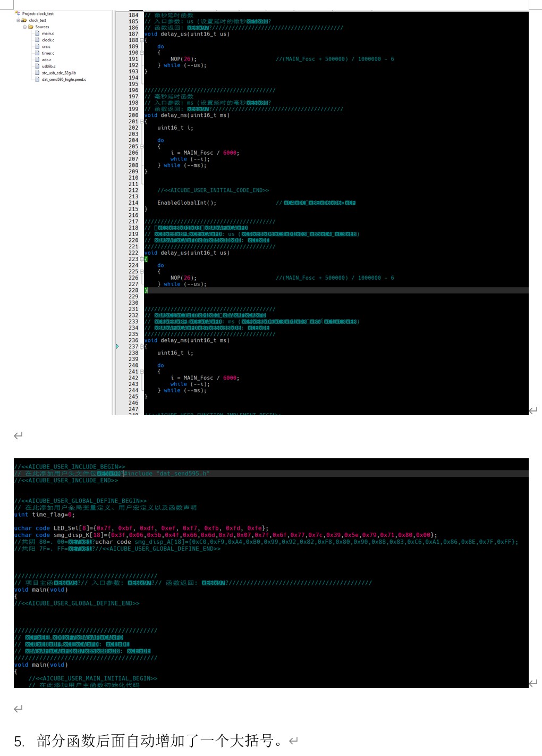Image resolution: width=542 pixels, height=756 pixels.
Task: Select timer.c in the project tree
Action: [48, 53]
